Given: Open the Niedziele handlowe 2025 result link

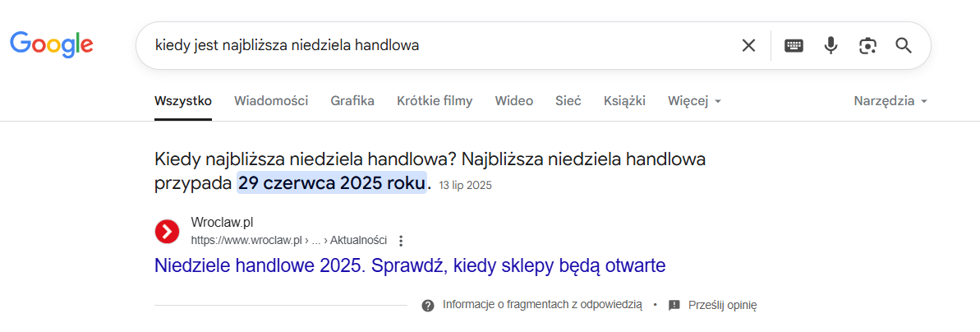Looking at the screenshot, I should tap(409, 266).
